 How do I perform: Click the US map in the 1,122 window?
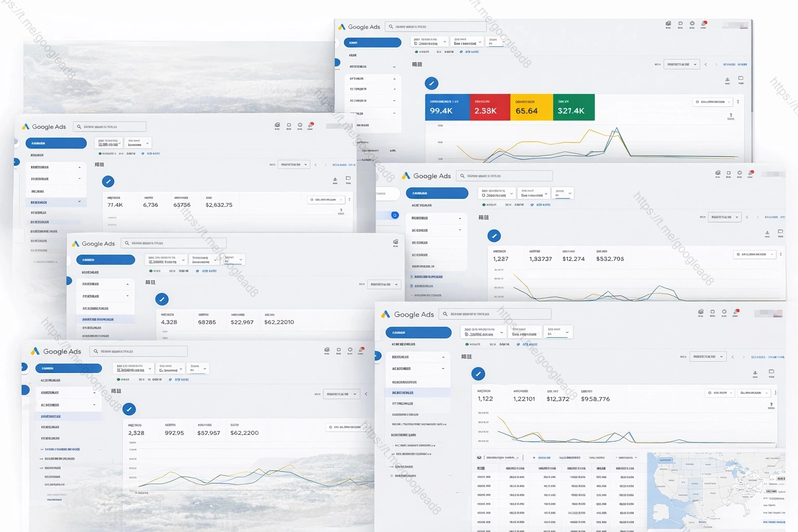tap(716, 490)
